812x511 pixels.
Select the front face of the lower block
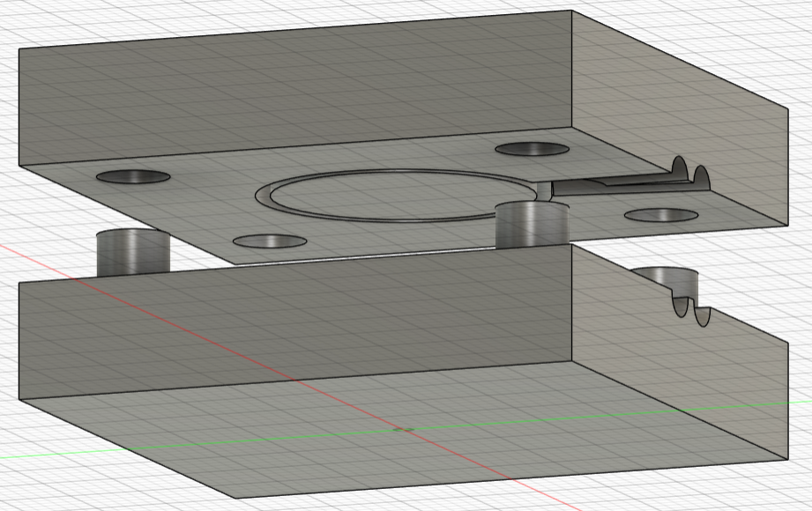click(295, 321)
